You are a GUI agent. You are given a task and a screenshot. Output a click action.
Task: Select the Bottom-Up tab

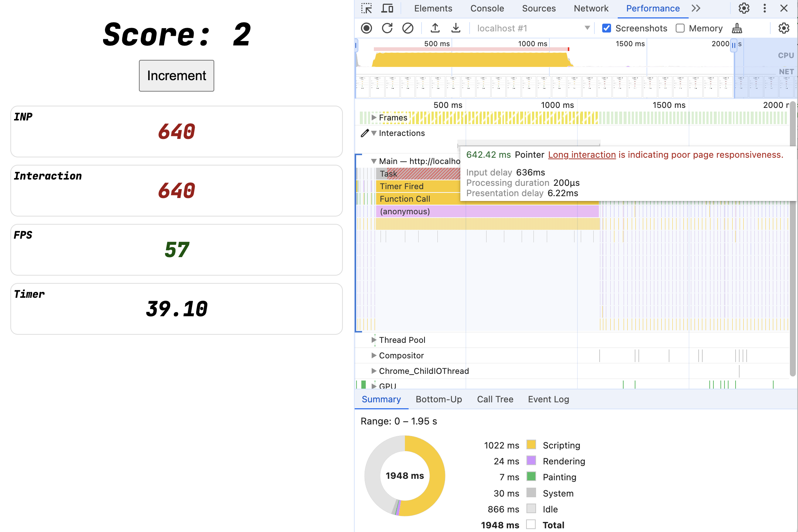tap(439, 398)
